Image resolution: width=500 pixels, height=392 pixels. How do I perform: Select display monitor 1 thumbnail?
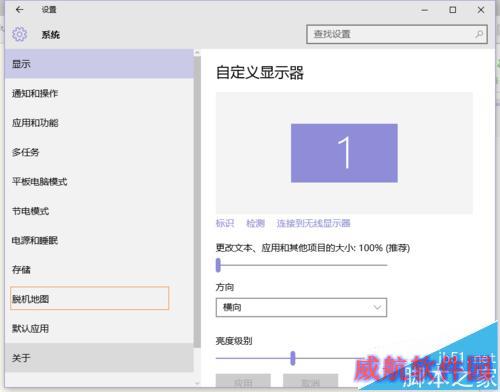(344, 153)
